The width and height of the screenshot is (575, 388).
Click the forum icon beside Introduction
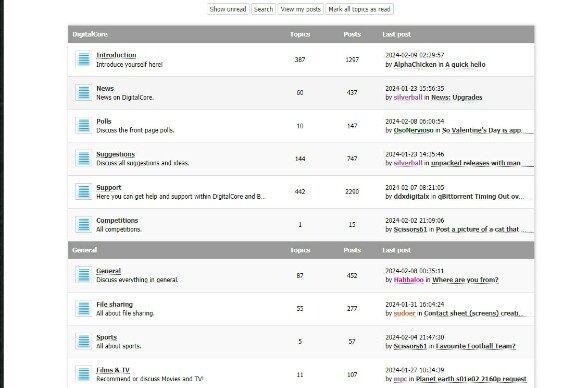click(84, 59)
